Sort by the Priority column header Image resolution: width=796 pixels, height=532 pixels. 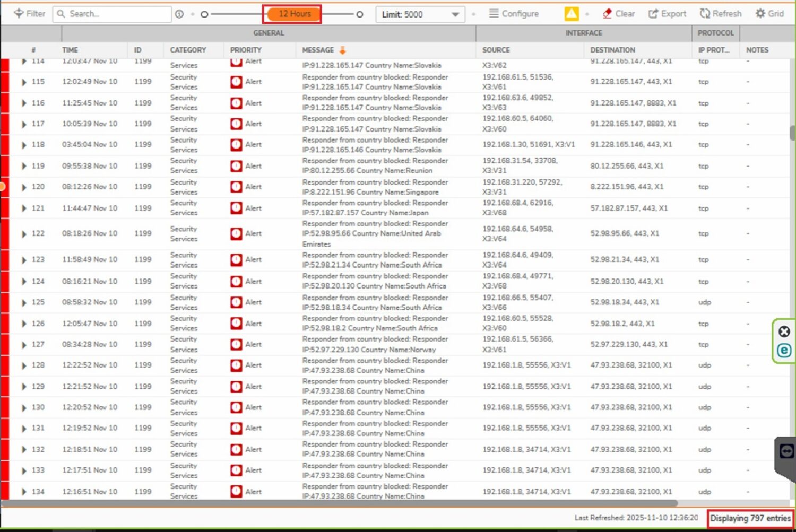coord(246,50)
